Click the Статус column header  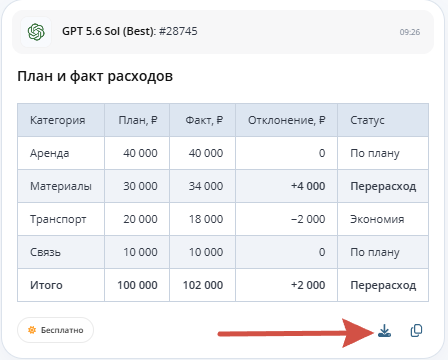tap(383, 120)
